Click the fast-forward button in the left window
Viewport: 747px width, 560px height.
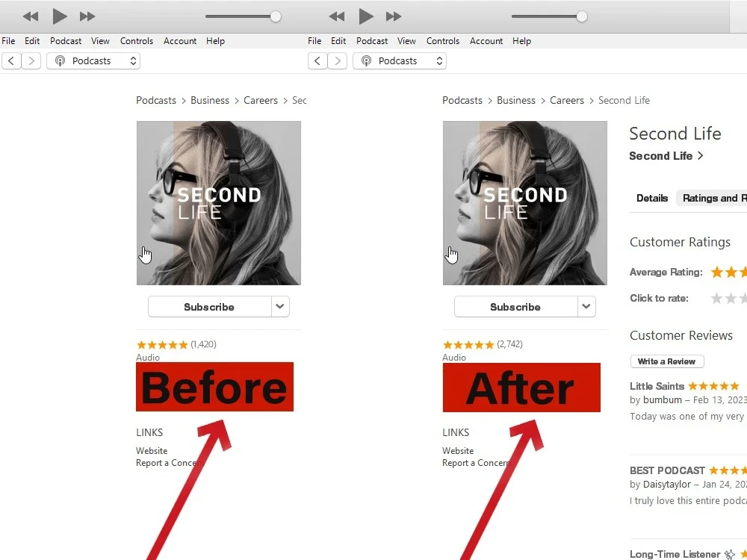pos(87,16)
